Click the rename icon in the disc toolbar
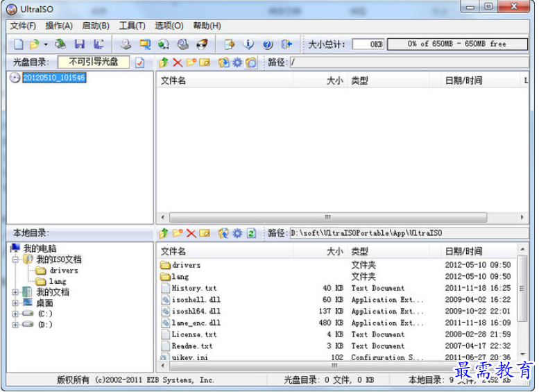 pyautogui.click(x=205, y=62)
